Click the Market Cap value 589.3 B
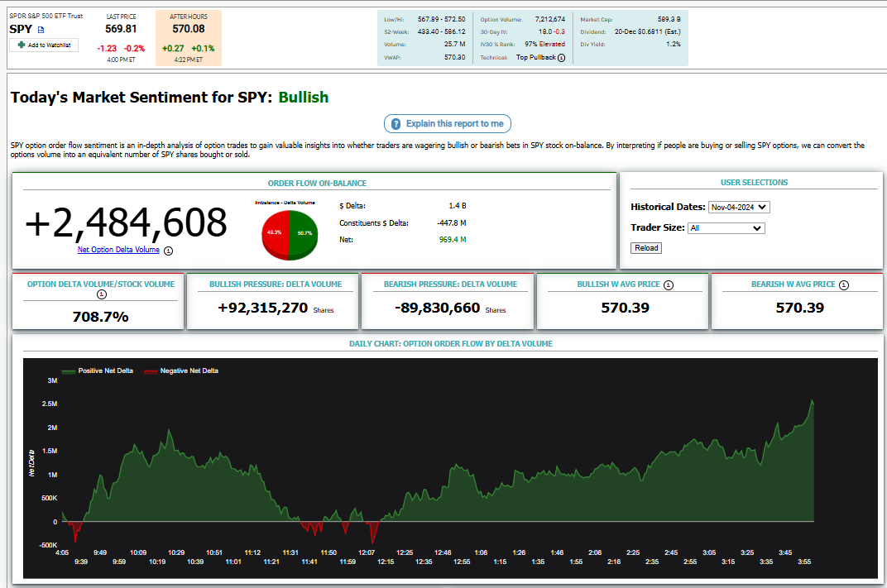 (669, 19)
